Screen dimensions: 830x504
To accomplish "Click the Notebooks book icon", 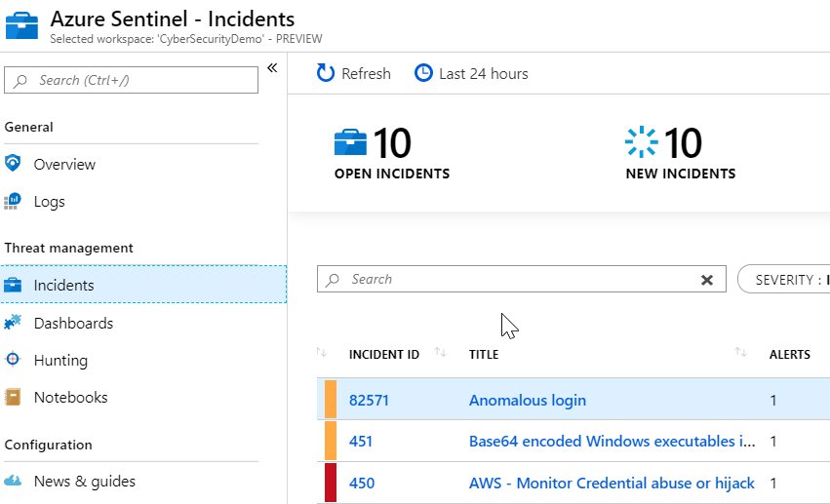I will pos(13,397).
